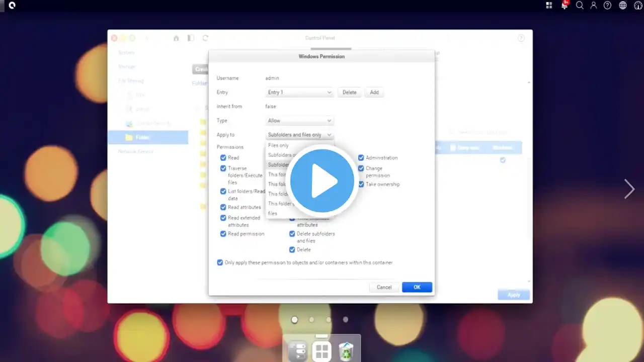Screen dimensions: 644x362
Task: Go to next desktop page arrow
Action: click(x=629, y=189)
